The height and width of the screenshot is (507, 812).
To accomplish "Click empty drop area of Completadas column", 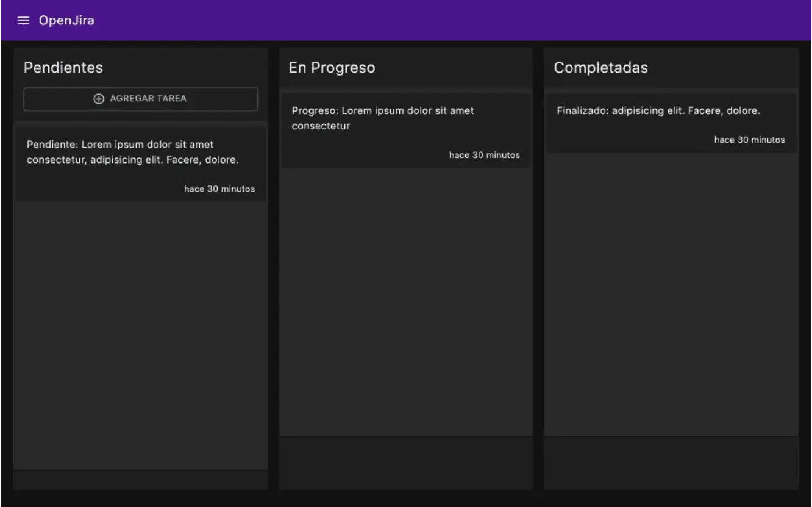I will tap(671, 293).
